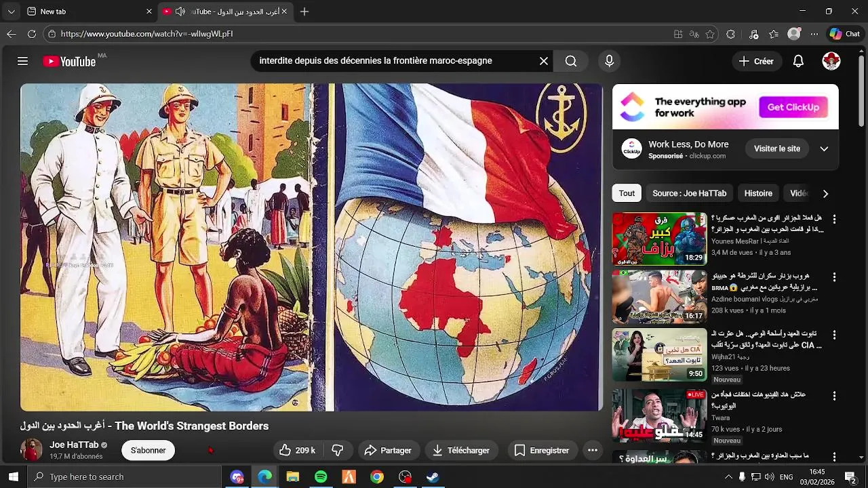This screenshot has width=868, height=488.
Task: View site information icon in address bar
Action: [52, 34]
